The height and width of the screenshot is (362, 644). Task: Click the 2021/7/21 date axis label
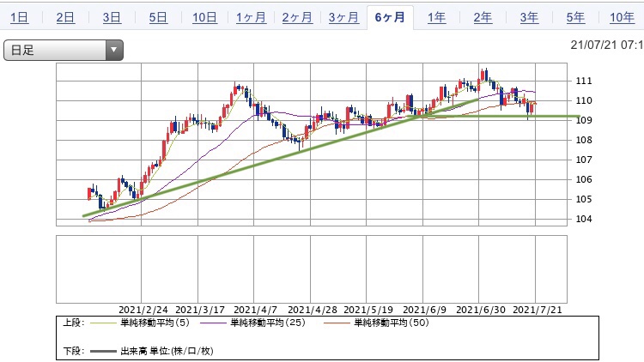coord(538,310)
